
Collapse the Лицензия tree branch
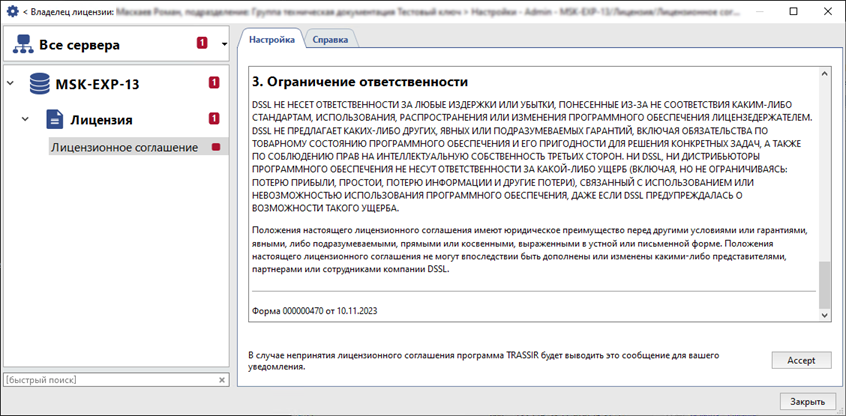(x=26, y=120)
